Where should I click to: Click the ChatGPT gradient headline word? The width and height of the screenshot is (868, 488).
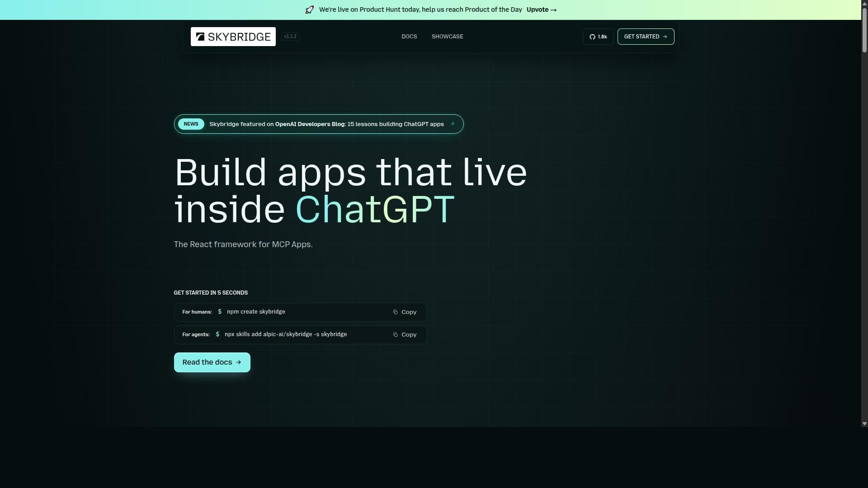coord(375,210)
